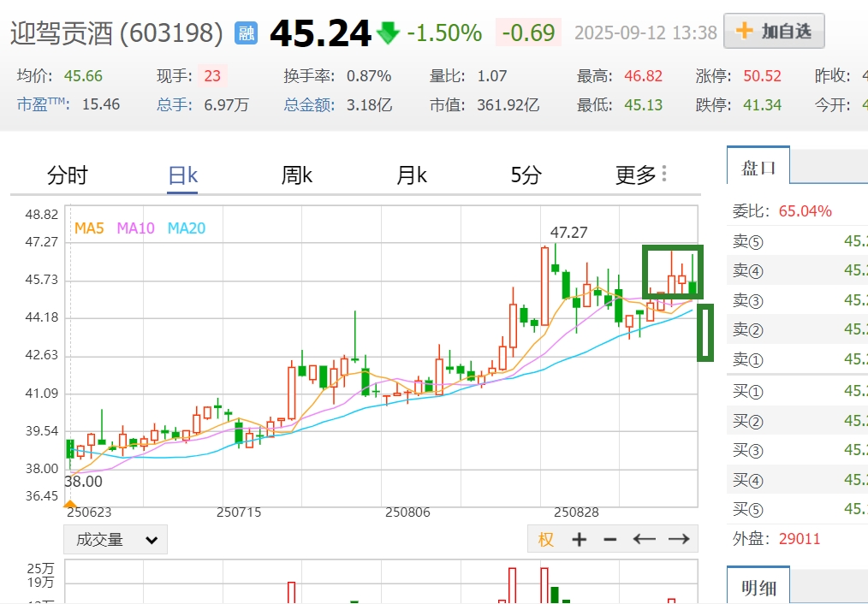Click the 38.00 low price marker
This screenshot has width=868, height=604.
[84, 481]
